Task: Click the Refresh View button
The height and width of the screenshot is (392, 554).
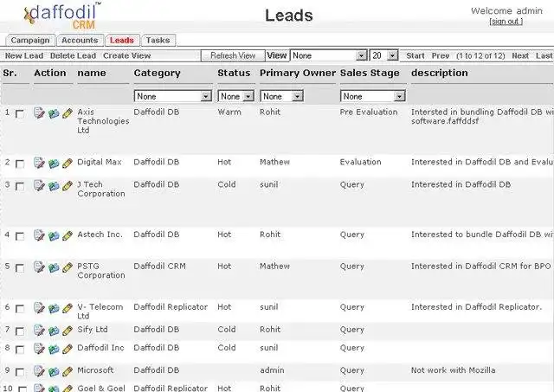Action: [233, 55]
